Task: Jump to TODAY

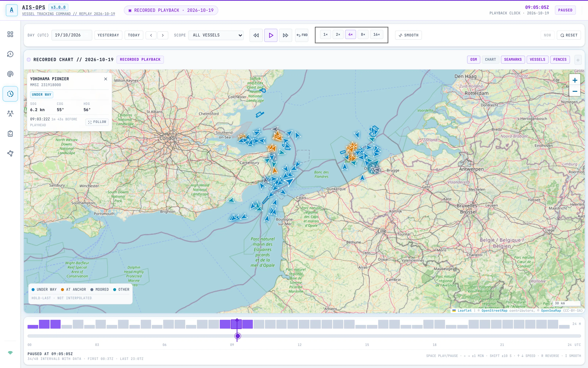Action: [134, 35]
